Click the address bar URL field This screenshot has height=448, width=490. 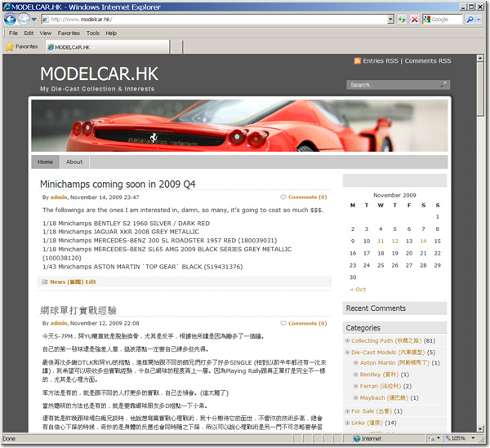214,20
